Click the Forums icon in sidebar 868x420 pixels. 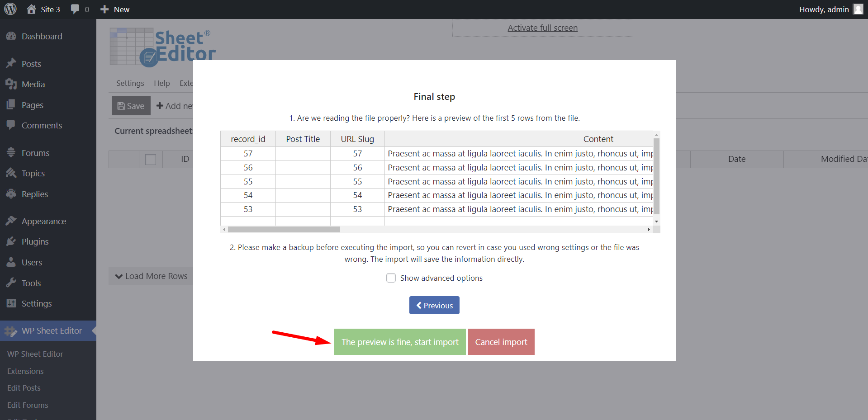click(x=11, y=153)
